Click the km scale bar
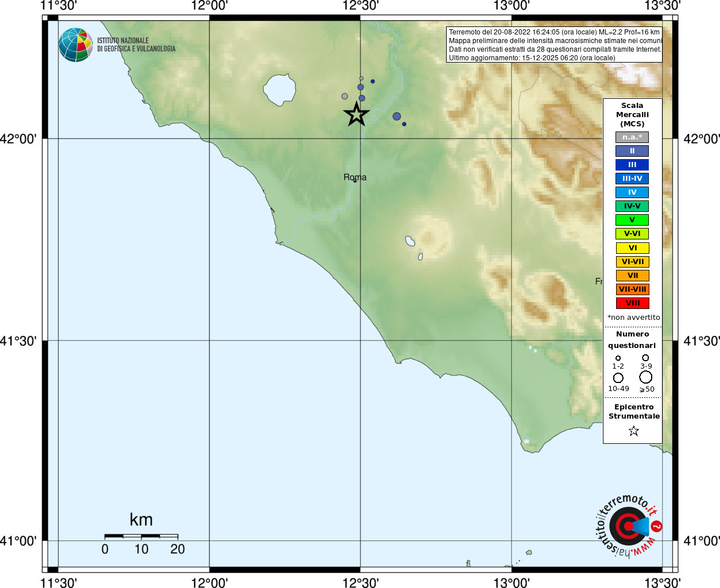This screenshot has width=720, height=588. (141, 536)
